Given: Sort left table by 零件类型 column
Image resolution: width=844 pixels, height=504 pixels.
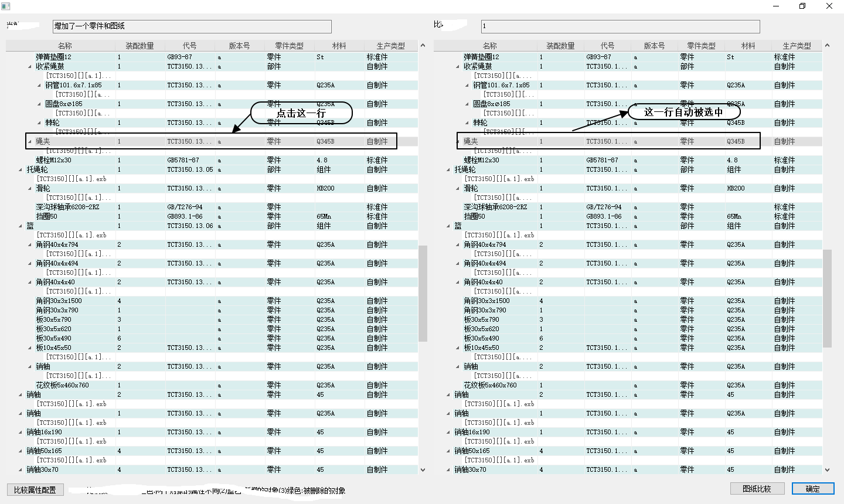Looking at the screenshot, I should point(290,45).
